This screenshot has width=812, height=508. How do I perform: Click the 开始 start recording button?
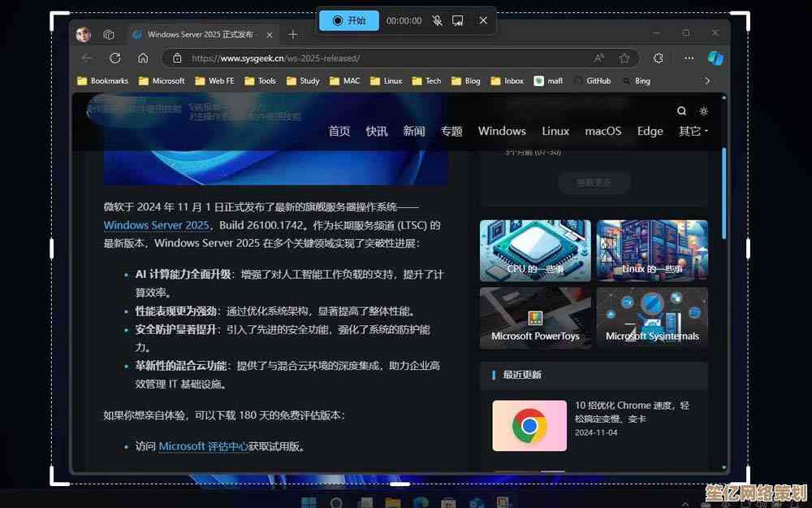coord(349,20)
